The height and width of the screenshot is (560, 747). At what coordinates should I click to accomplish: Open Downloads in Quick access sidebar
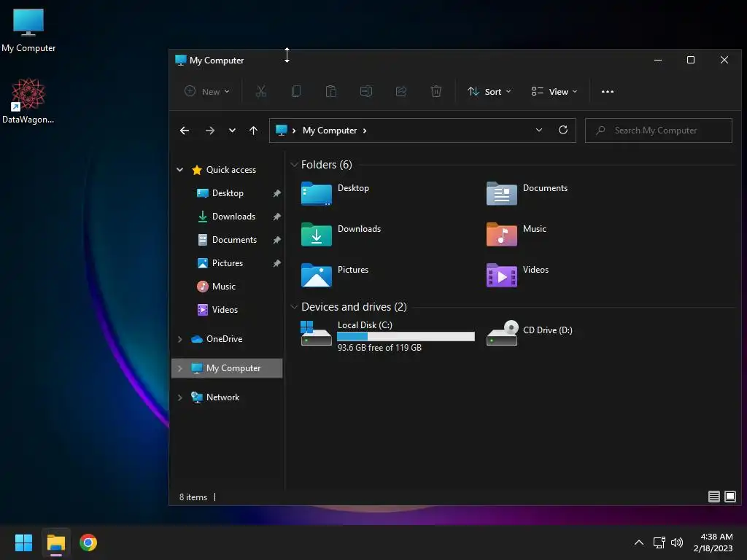click(x=233, y=216)
